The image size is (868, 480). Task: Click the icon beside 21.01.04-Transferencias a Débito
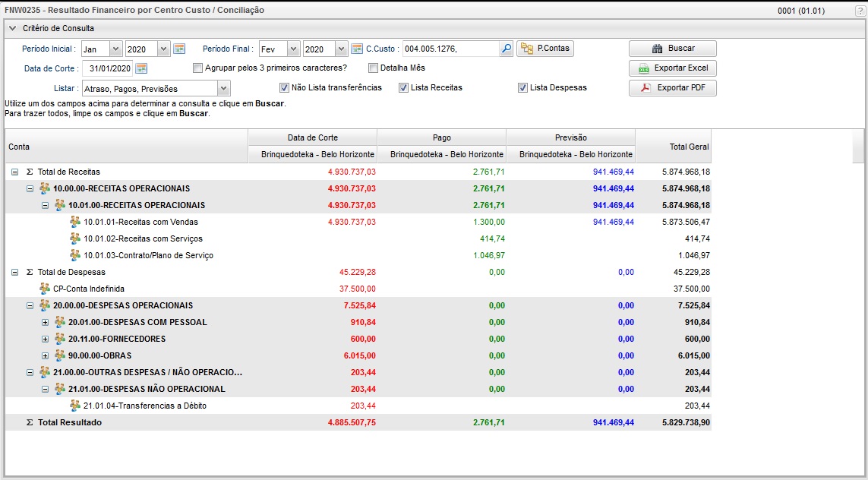pyautogui.click(x=75, y=406)
